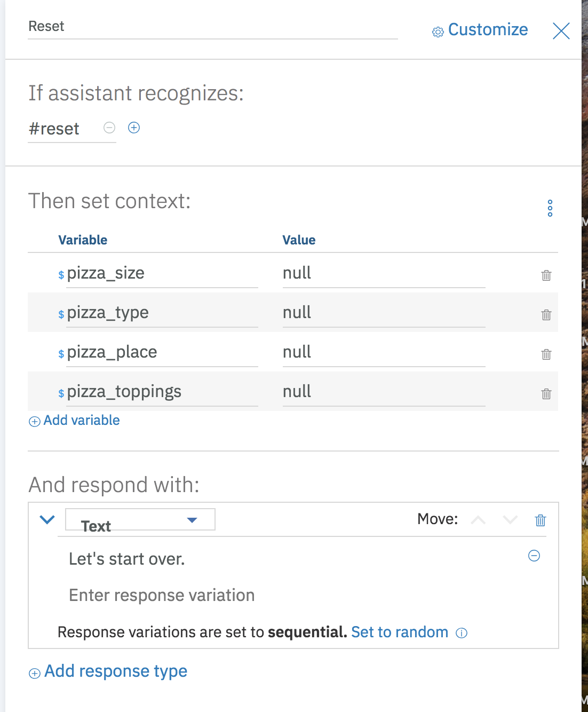
Task: Collapse the Text response section chevron
Action: [47, 519]
